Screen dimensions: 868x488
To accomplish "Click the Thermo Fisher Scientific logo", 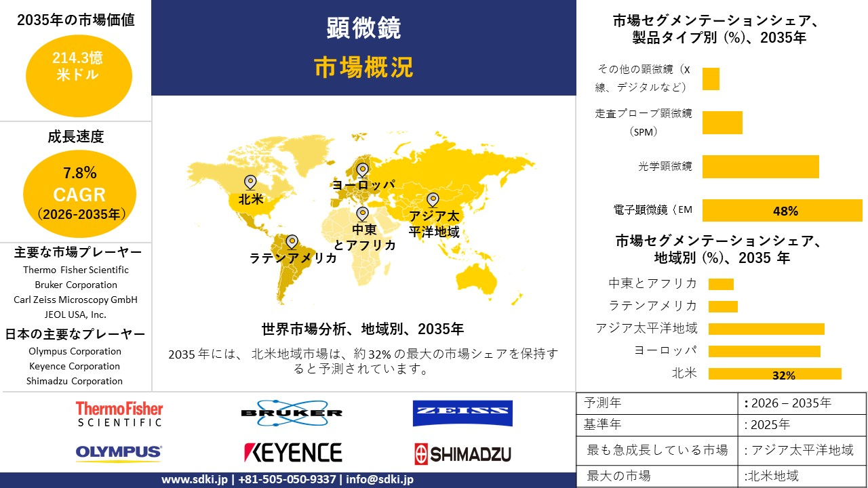I will pos(119,413).
